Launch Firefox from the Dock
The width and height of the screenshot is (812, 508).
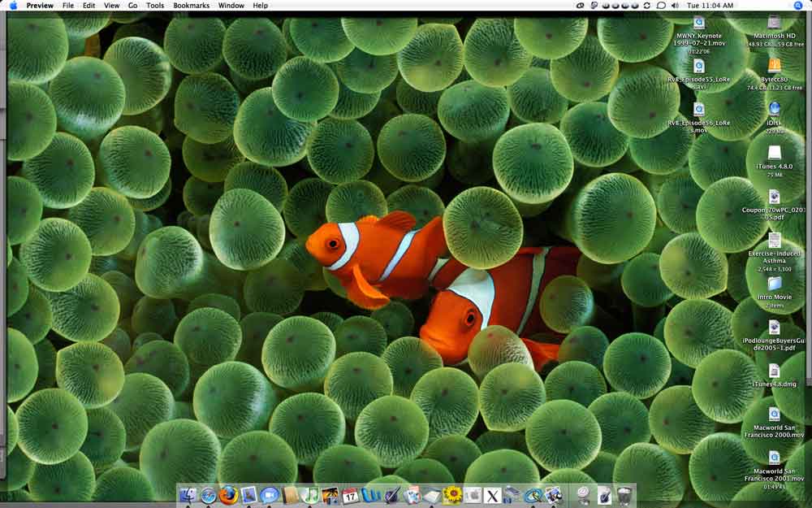pyautogui.click(x=229, y=495)
